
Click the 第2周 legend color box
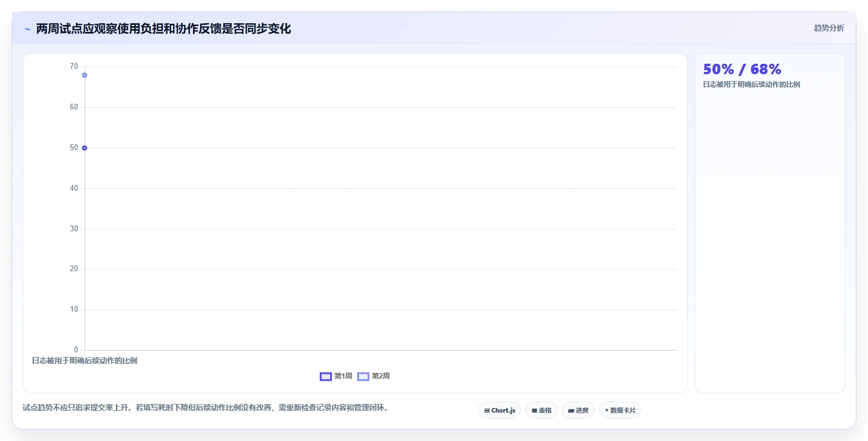click(x=363, y=376)
